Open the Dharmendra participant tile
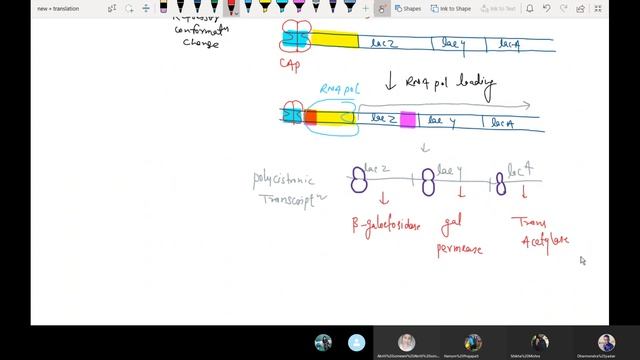The image size is (640, 360). (x=607, y=343)
